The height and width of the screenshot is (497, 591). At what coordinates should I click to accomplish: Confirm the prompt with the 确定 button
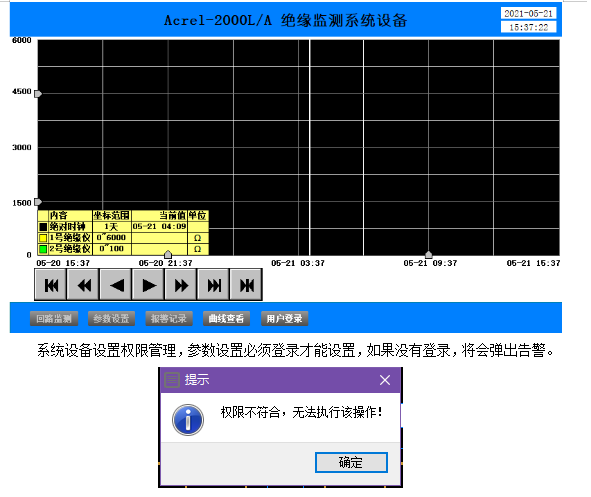(x=351, y=462)
